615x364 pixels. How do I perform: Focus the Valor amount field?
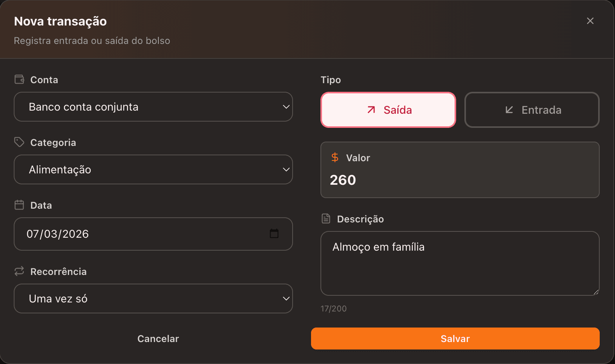(460, 180)
